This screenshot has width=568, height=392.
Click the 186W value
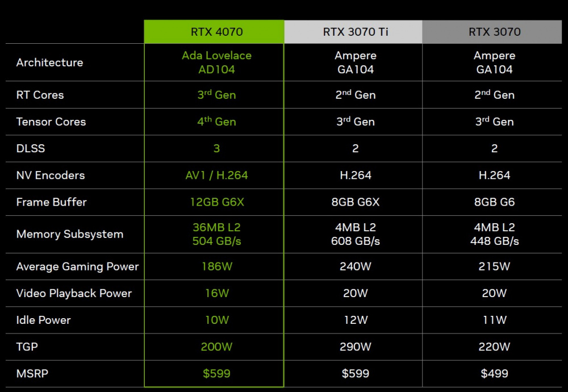pos(217,266)
